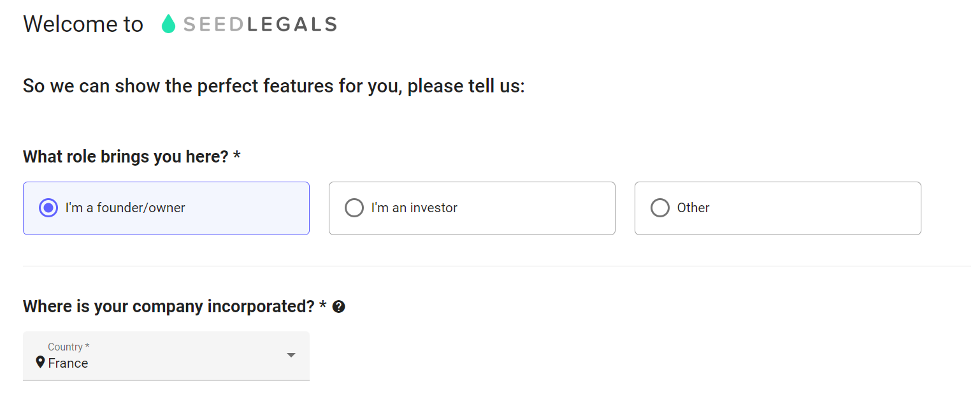Click the "I'm an investor" label text

[414, 208]
